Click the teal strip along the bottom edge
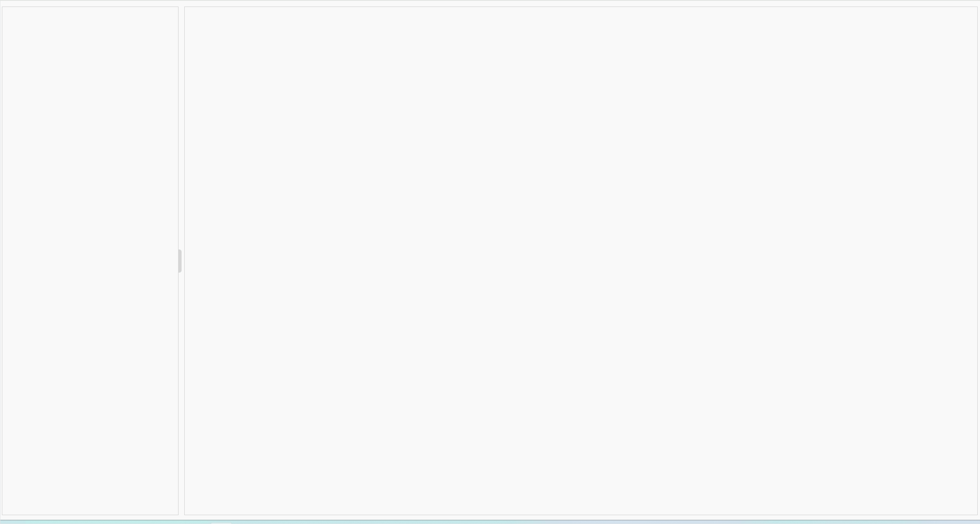 tap(490, 522)
